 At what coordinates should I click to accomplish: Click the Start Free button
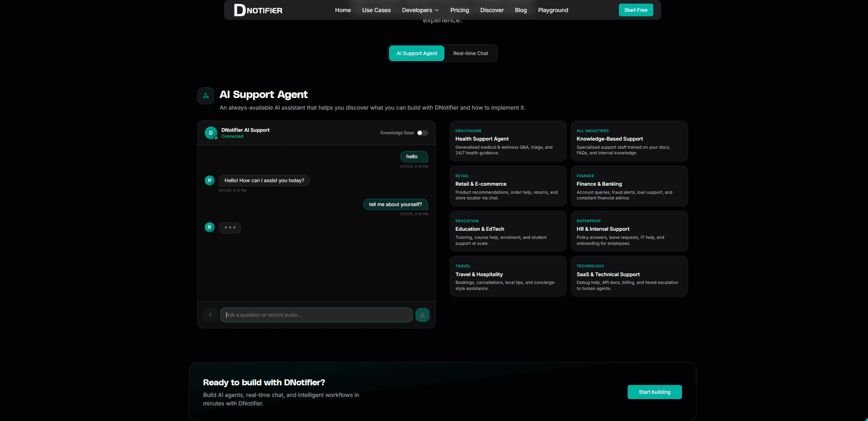pos(636,10)
